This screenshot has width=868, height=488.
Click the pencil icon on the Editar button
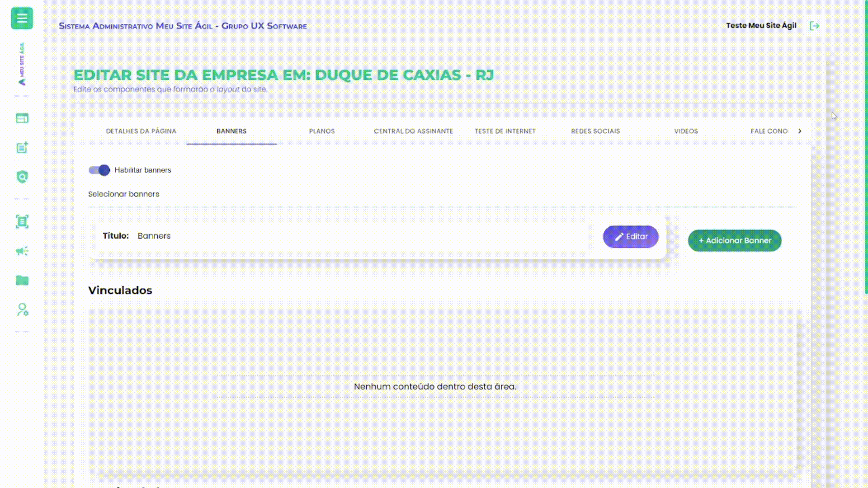620,236
